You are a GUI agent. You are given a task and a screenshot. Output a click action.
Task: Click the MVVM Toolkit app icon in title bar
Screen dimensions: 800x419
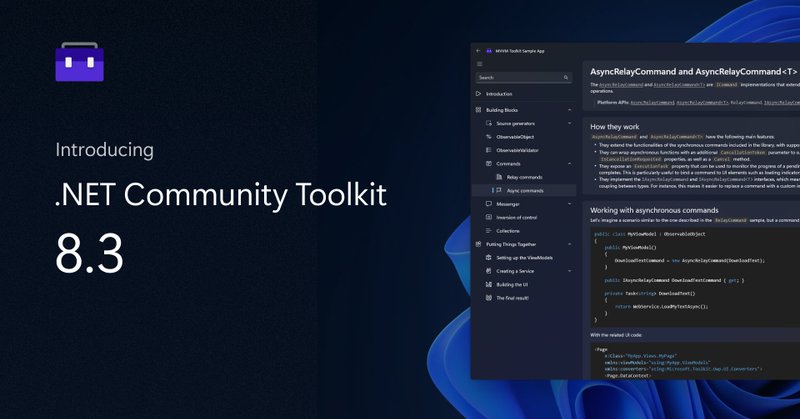pos(489,51)
